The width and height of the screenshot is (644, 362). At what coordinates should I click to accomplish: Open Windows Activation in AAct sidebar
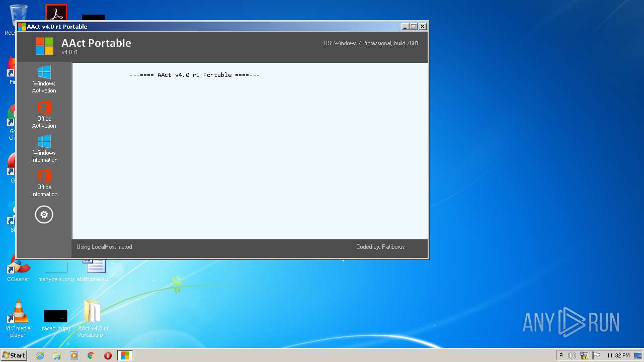(44, 79)
